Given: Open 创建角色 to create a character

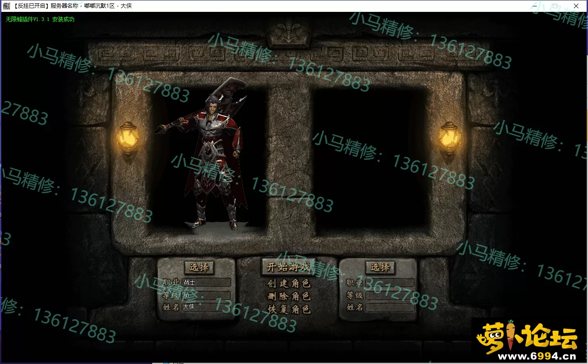Looking at the screenshot, I should (289, 284).
